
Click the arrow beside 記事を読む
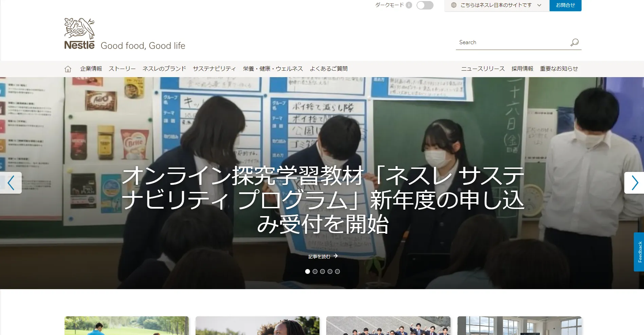coord(336,256)
